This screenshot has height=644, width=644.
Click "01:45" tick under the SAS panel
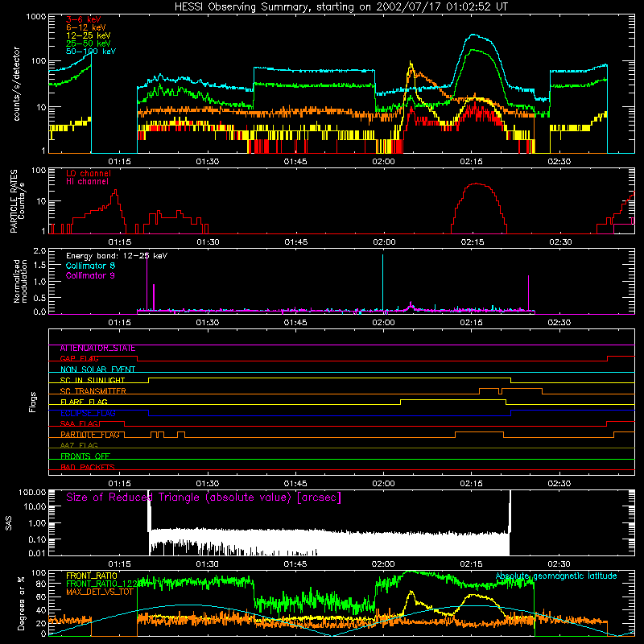point(295,564)
